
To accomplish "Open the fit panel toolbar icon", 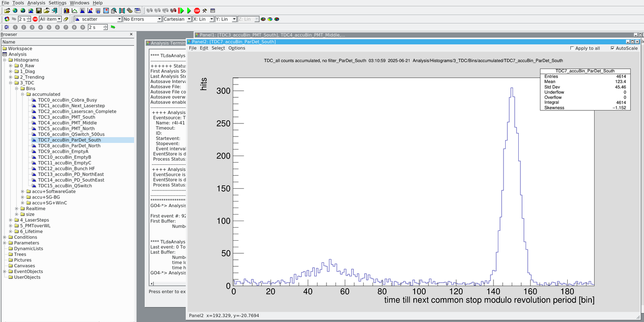I will click(74, 11).
